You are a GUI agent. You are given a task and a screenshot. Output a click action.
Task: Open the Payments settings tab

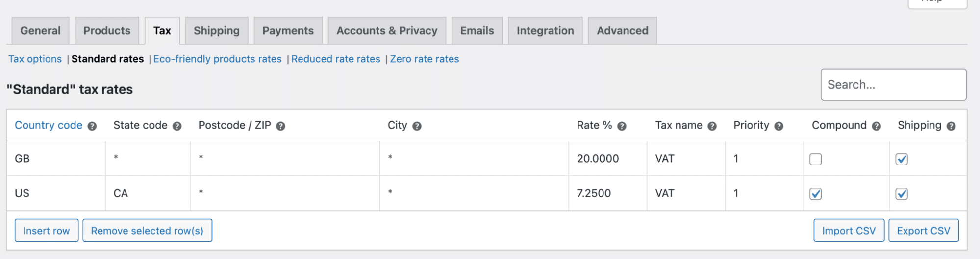[288, 31]
